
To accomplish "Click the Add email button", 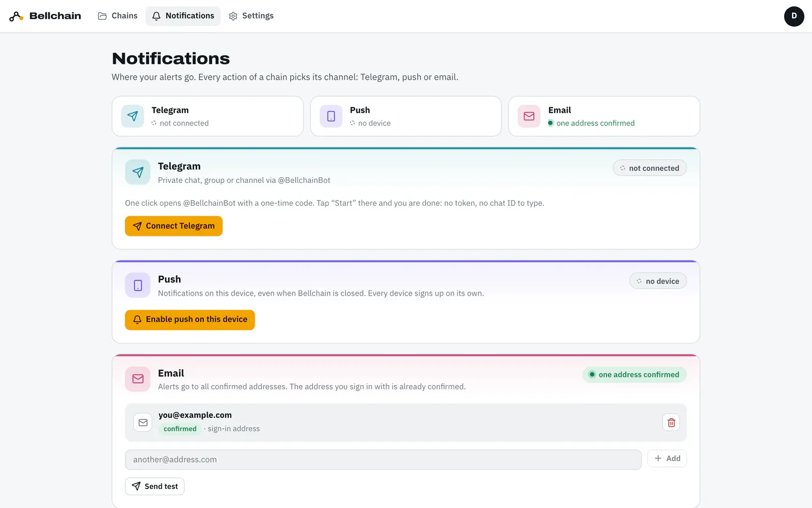I will coord(667,458).
